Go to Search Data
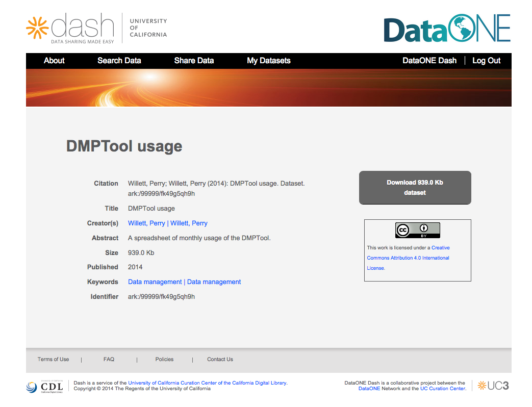The image size is (532, 407). click(119, 61)
